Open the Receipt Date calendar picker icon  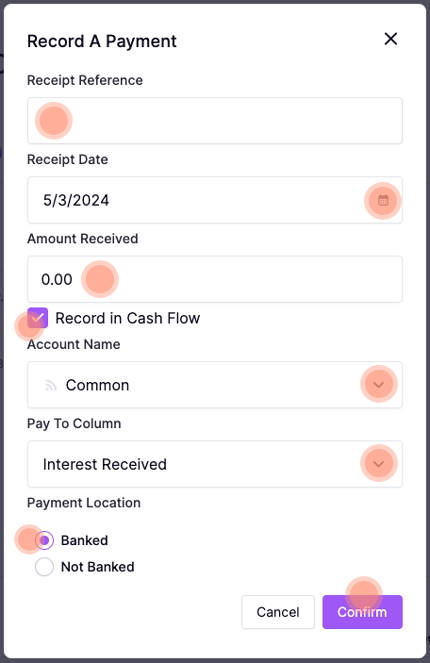(x=383, y=200)
